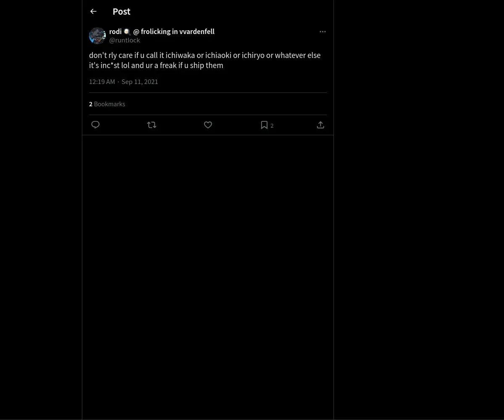Screen dimensions: 504x420
Task: Click the bookmark count beside ribbon icon
Action: pos(272,126)
